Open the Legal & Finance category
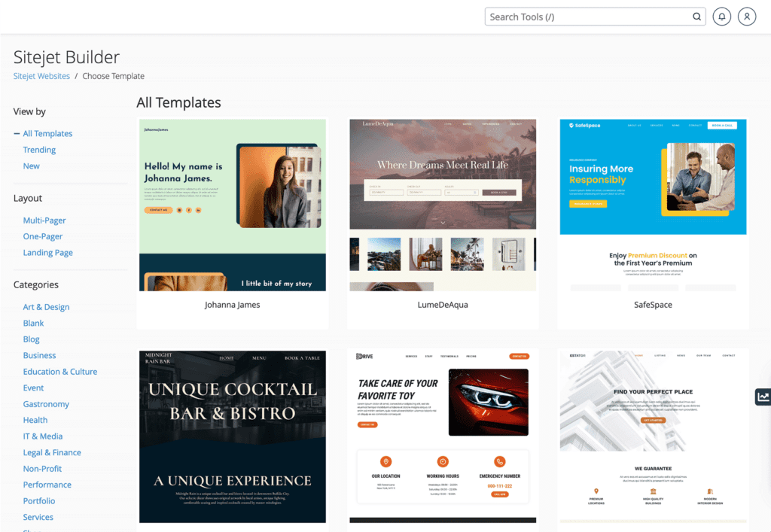The width and height of the screenshot is (771, 532). (x=52, y=452)
